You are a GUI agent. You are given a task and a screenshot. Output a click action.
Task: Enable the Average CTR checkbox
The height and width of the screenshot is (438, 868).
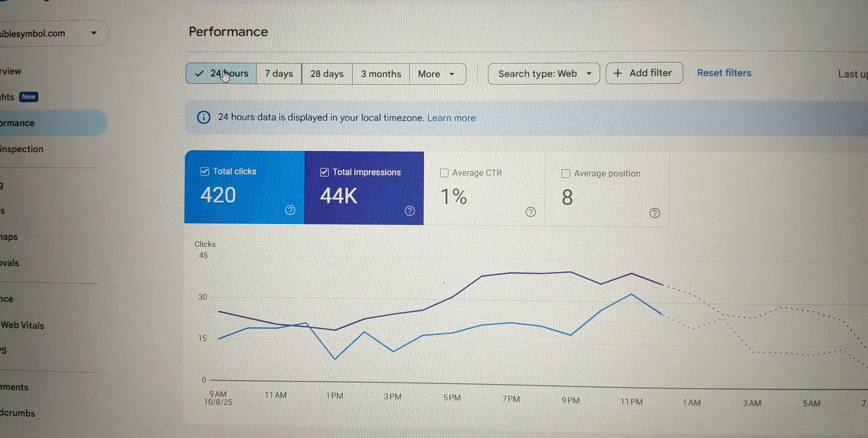[x=444, y=173]
